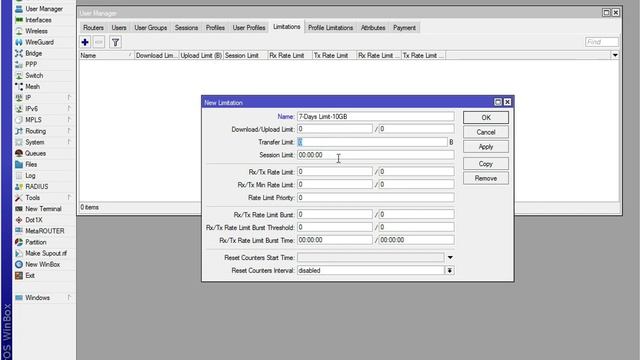Switch to the Users tab
The width and height of the screenshot is (640, 360).
(119, 28)
